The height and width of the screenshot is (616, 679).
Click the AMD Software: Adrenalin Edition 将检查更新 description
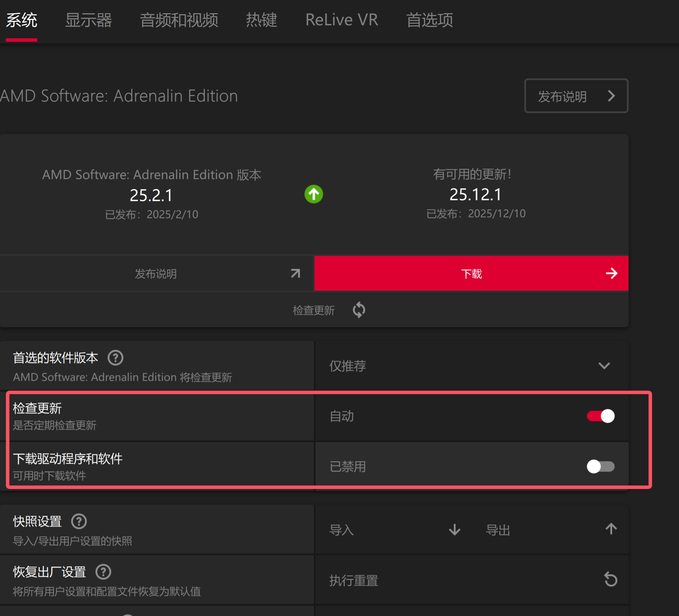tap(122, 377)
